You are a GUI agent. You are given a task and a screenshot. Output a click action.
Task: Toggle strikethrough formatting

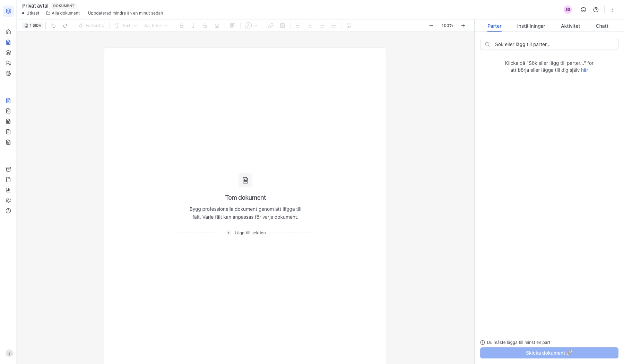click(x=205, y=26)
